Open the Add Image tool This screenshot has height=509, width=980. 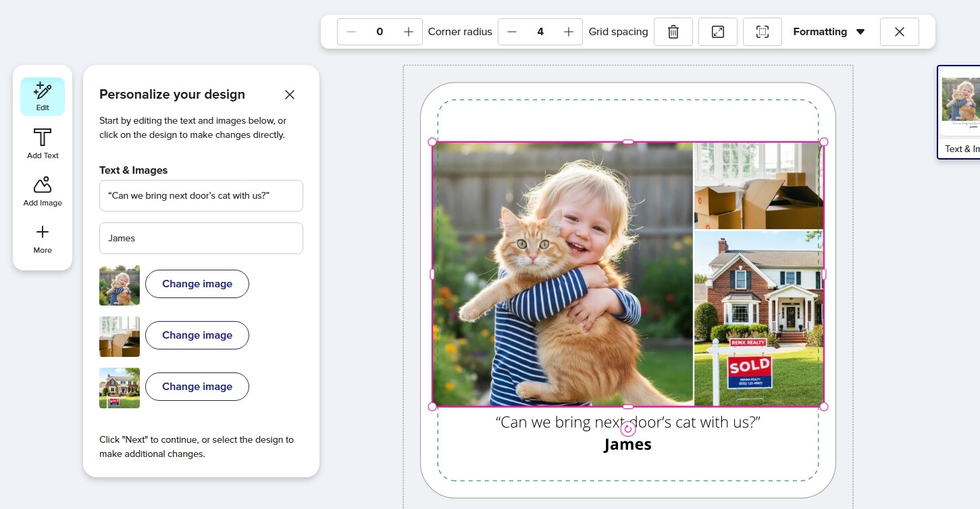tap(43, 191)
